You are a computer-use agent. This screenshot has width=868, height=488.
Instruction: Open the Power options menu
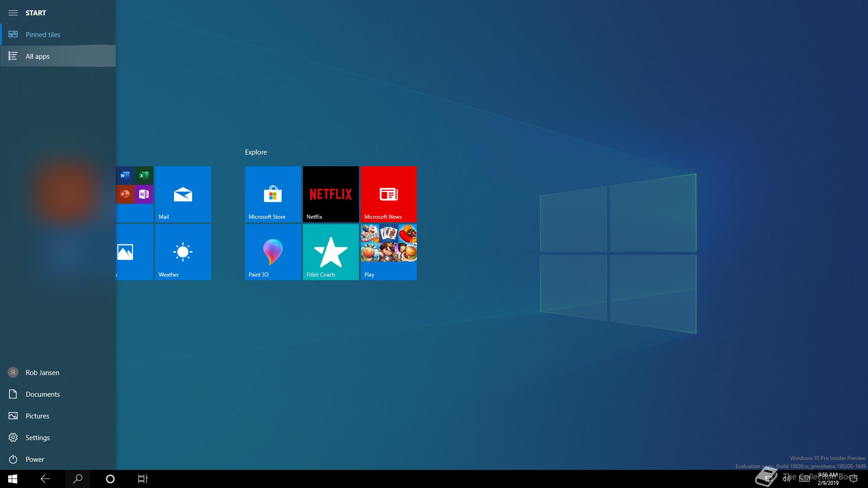tap(58, 459)
